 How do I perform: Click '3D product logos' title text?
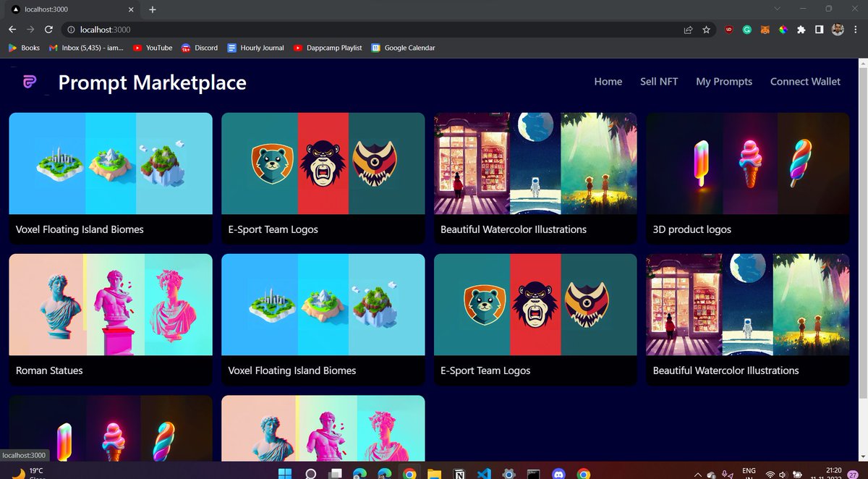click(x=692, y=229)
